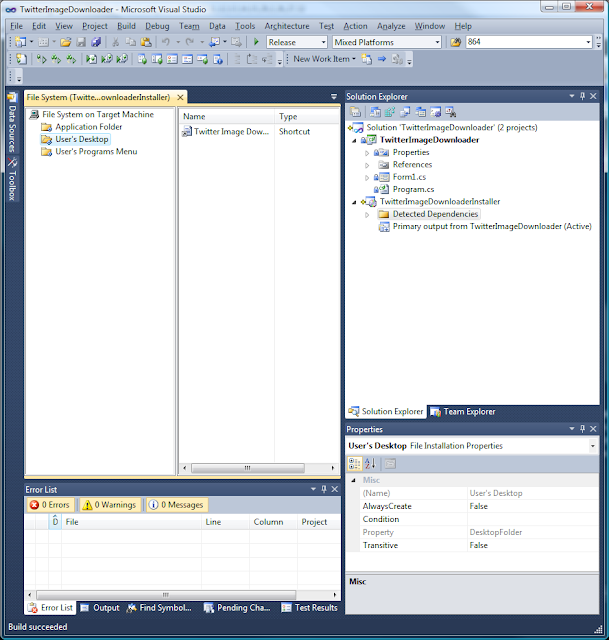Open the File menu
This screenshot has width=609, height=640.
(16, 26)
